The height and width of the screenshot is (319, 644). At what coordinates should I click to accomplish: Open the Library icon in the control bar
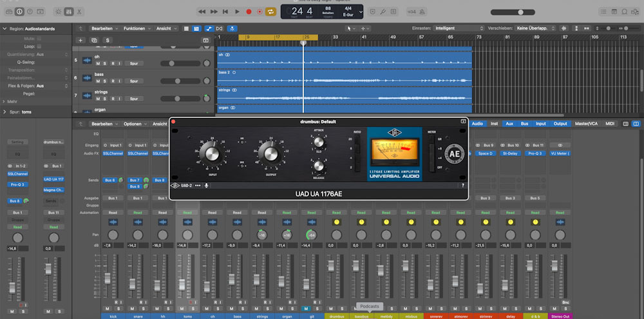tap(8, 12)
